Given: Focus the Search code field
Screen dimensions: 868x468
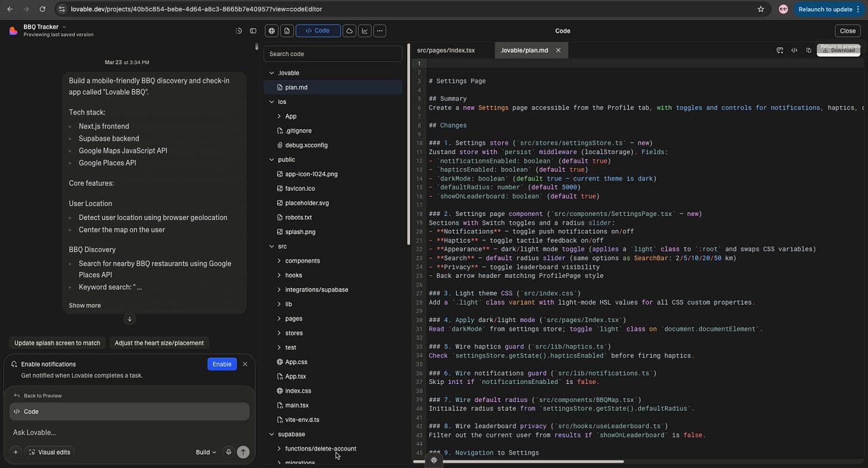Looking at the screenshot, I should (x=333, y=54).
